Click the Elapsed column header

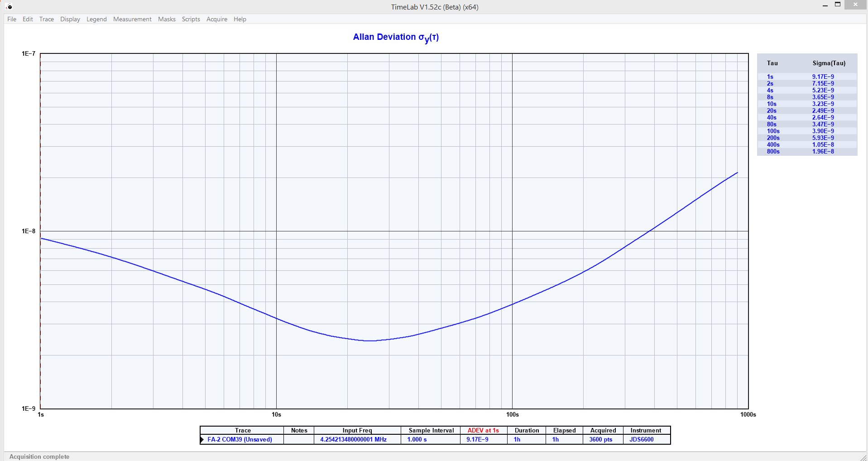[x=564, y=430]
